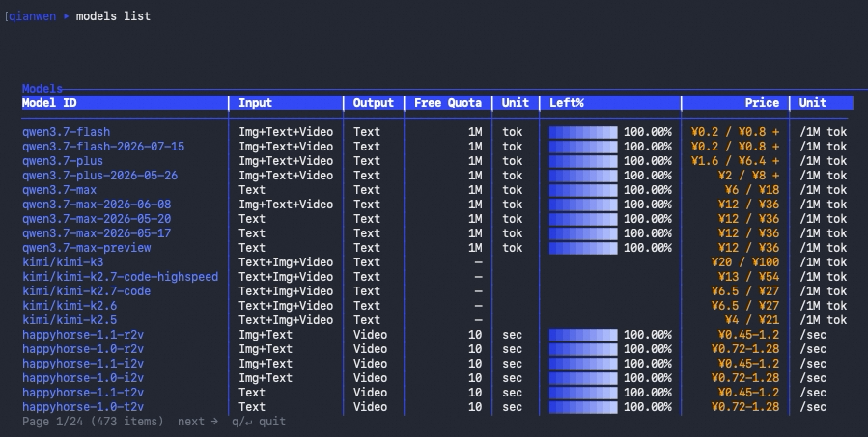
Task: Click 'Page 1/24 (473 items)' footer text
Action: pos(93,422)
